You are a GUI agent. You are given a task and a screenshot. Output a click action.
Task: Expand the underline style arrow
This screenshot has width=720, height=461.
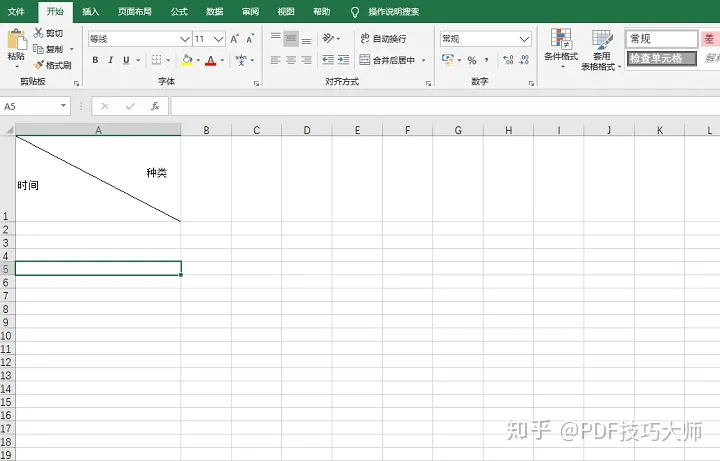tap(138, 60)
